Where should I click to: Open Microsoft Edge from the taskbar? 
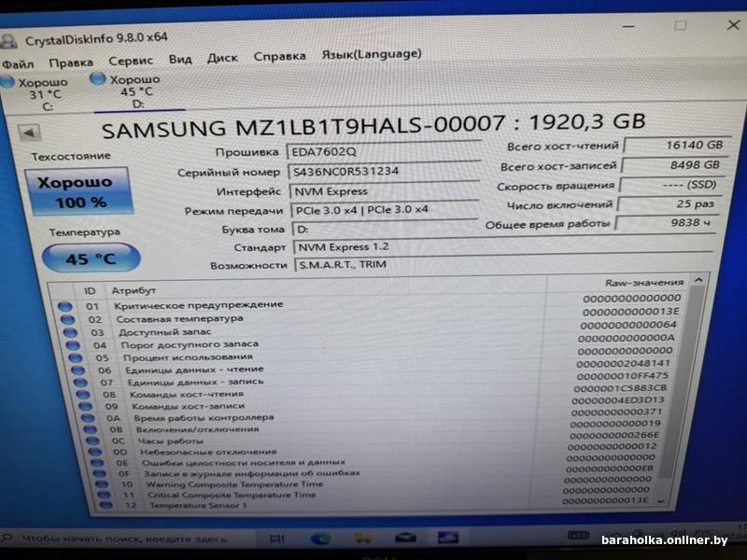pos(320,539)
